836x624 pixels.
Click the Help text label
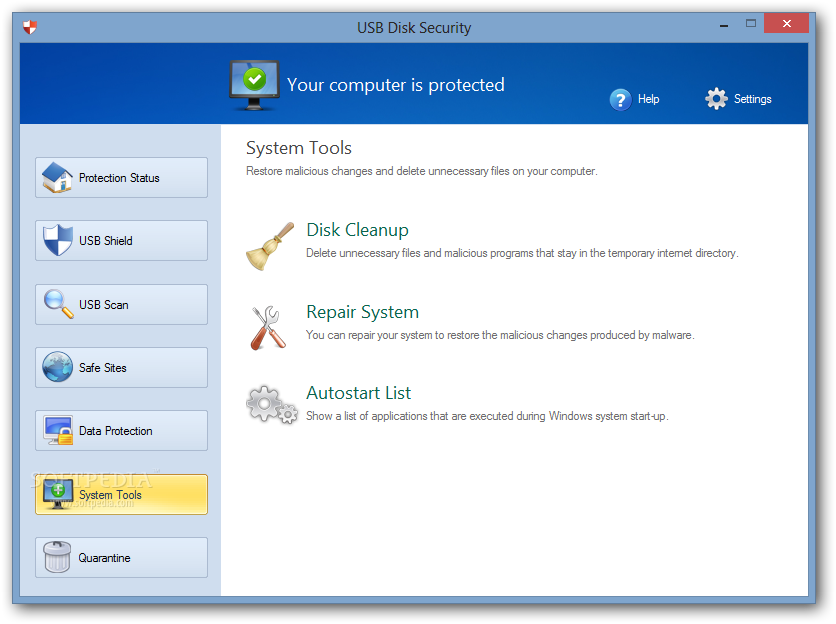pyautogui.click(x=648, y=99)
